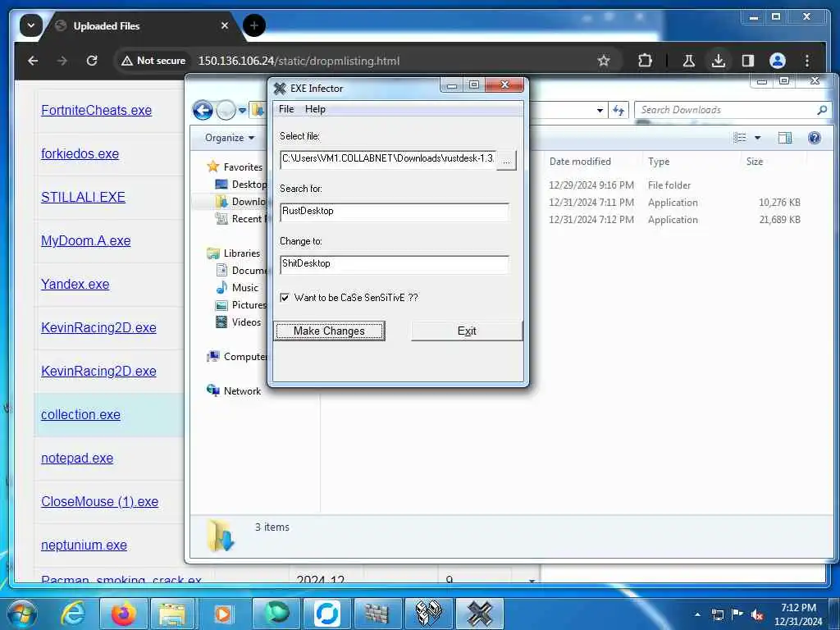
Task: Open the notepad.exe link
Action: pyautogui.click(x=77, y=458)
